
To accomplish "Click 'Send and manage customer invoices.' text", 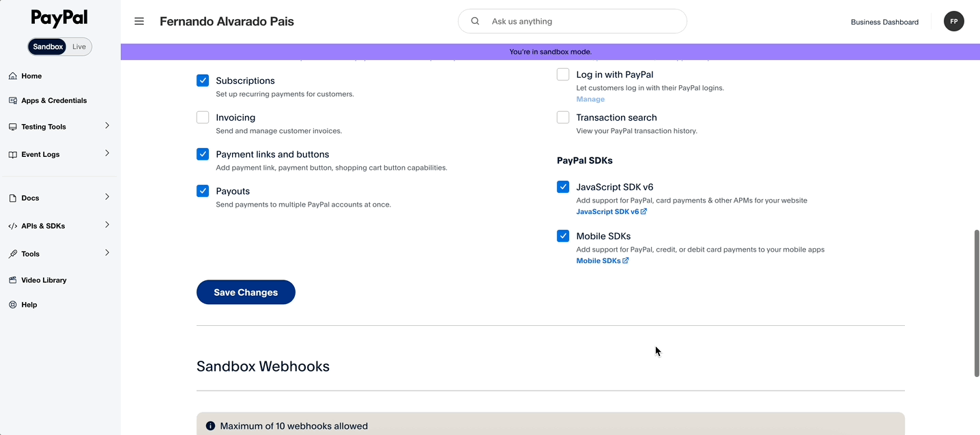I will pos(278,131).
